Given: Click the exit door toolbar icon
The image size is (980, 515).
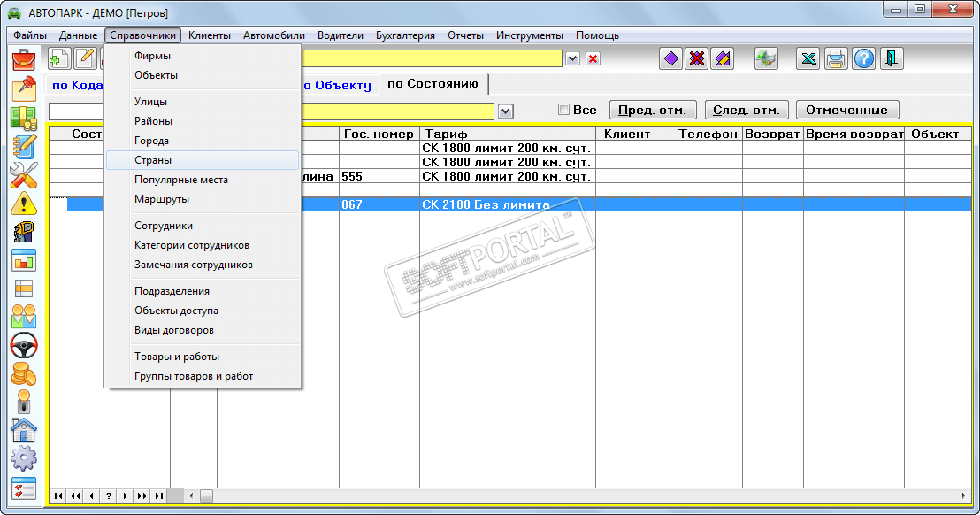Looking at the screenshot, I should click(x=892, y=58).
